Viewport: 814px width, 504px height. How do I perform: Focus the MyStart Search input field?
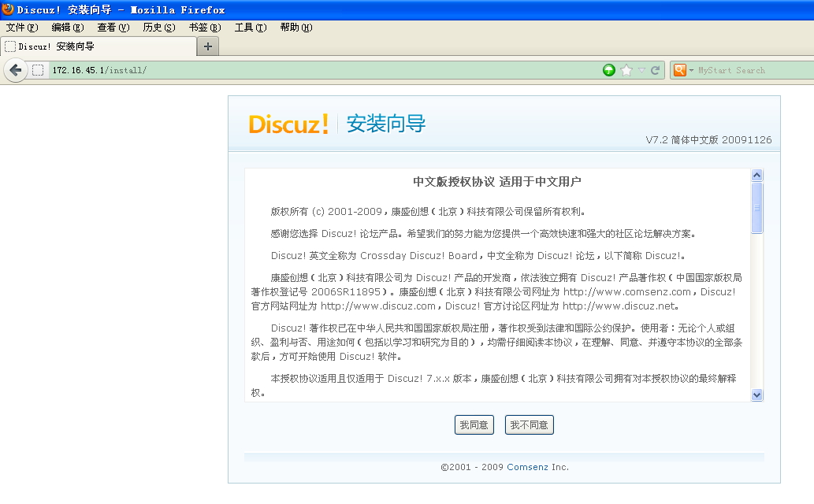(x=755, y=70)
